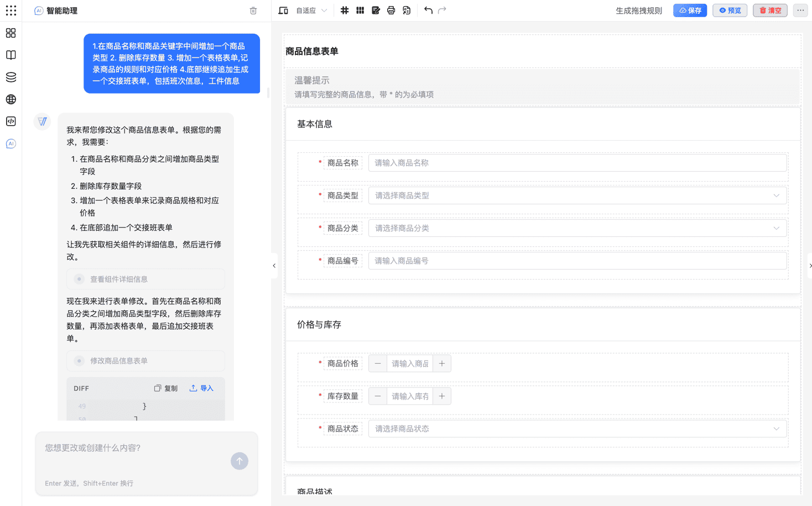Copy the DIFF code with 复制
This screenshot has width=812, height=506.
pos(166,389)
